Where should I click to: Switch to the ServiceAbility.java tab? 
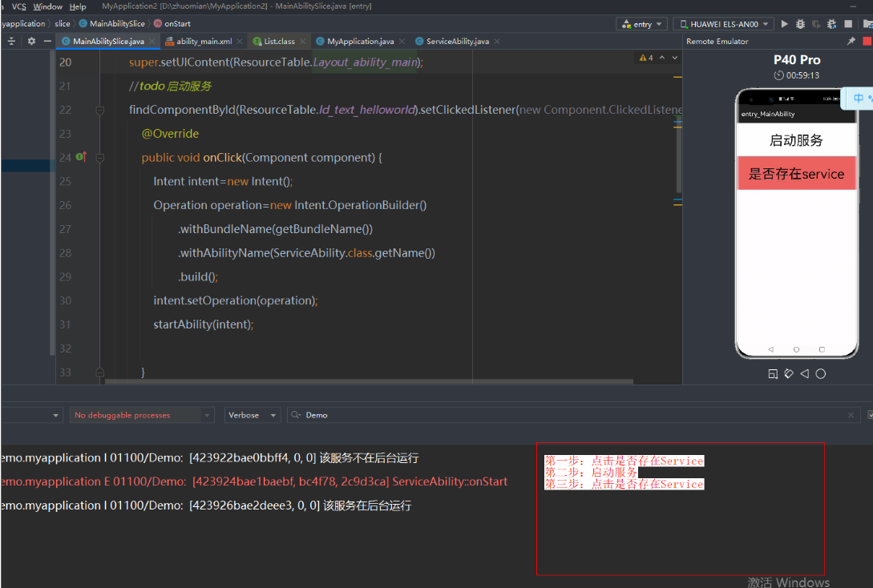coord(457,41)
